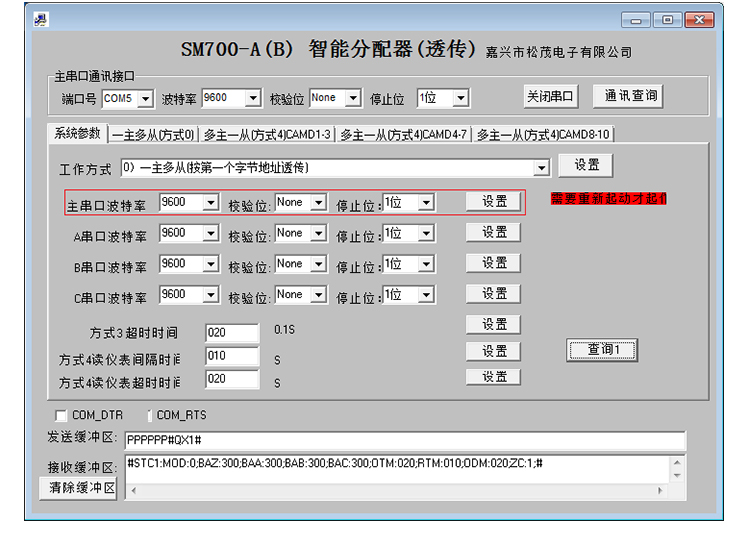
Task: Click the 关闭串口 button
Action: [x=551, y=96]
